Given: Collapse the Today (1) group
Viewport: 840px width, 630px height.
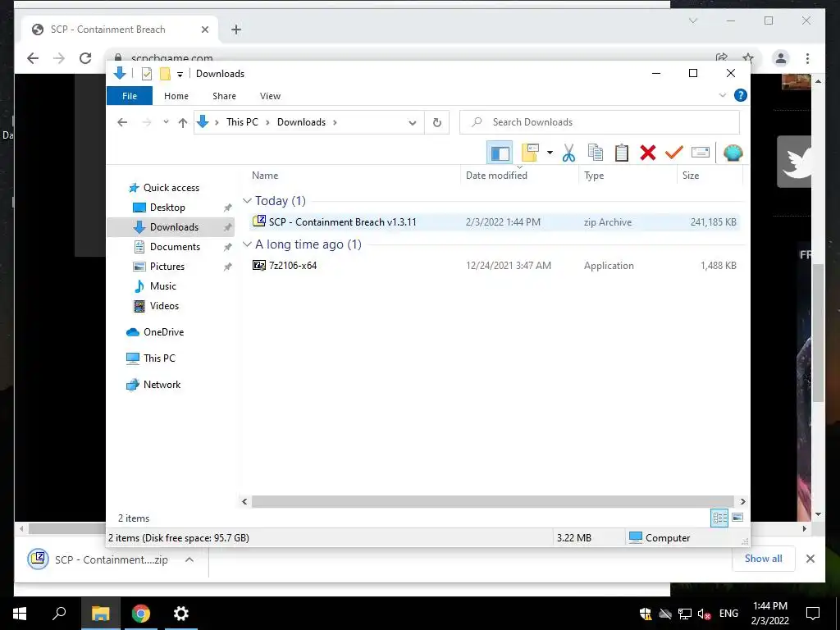Looking at the screenshot, I should (247, 201).
